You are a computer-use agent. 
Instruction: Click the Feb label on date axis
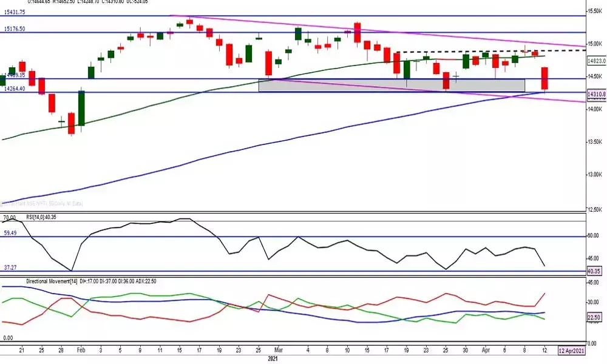pyautogui.click(x=81, y=350)
